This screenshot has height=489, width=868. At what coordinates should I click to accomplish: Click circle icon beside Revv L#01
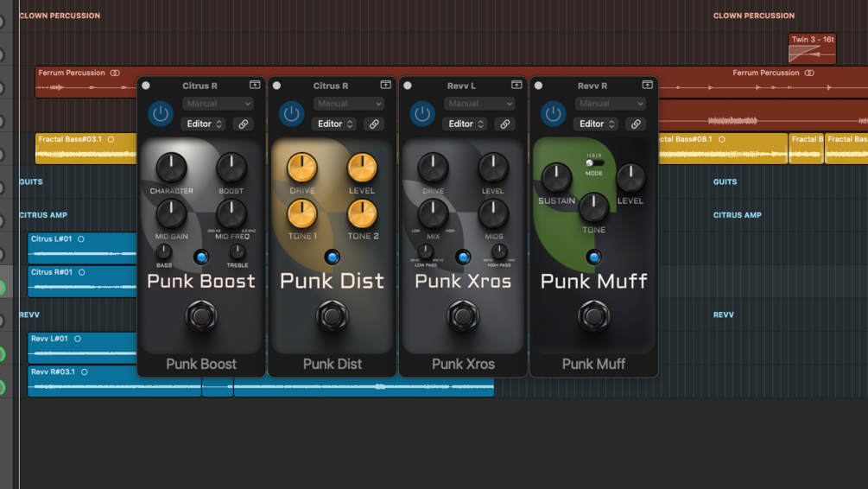click(78, 339)
